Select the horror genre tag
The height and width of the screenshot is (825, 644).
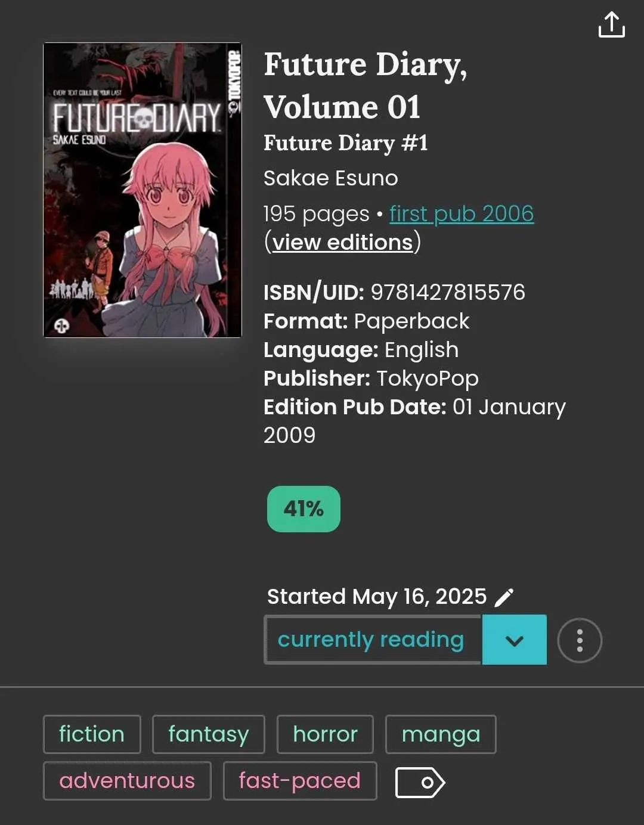click(325, 734)
